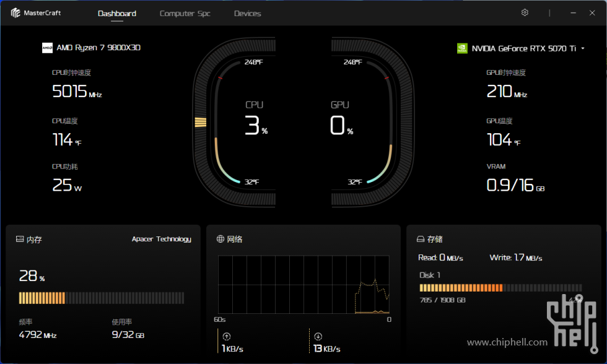Click the download arrow speed icon
The width and height of the screenshot is (607, 364).
click(x=318, y=337)
